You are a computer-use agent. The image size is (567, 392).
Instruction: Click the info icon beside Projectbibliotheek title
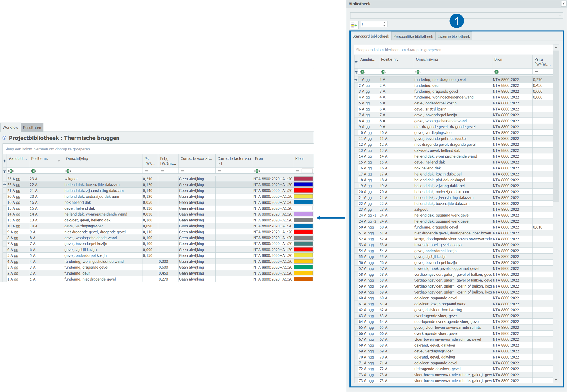(5, 138)
